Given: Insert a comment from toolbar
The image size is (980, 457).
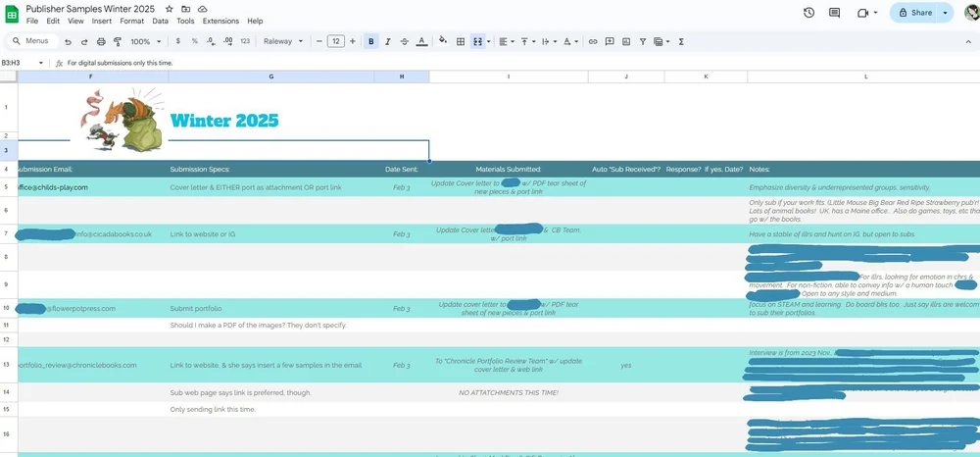Looking at the screenshot, I should [610, 41].
